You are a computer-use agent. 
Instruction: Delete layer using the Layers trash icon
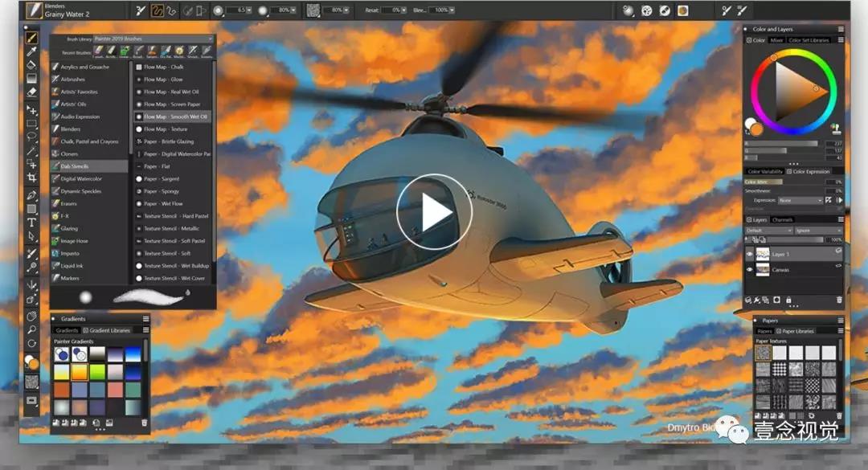coord(839,300)
